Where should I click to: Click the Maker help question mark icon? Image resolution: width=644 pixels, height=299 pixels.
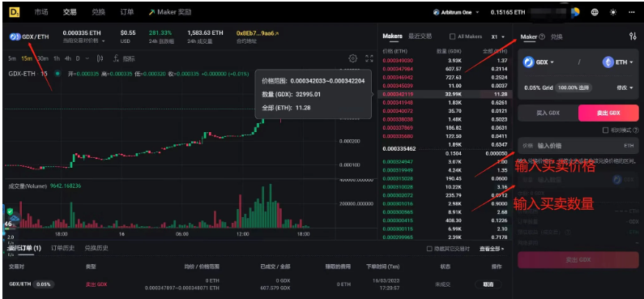(542, 36)
